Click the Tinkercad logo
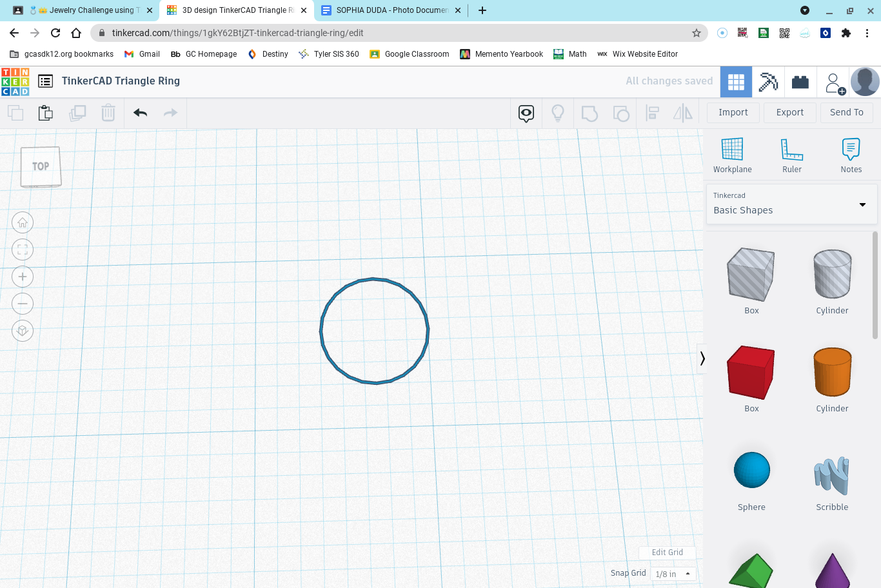Image resolution: width=881 pixels, height=588 pixels. 15,82
